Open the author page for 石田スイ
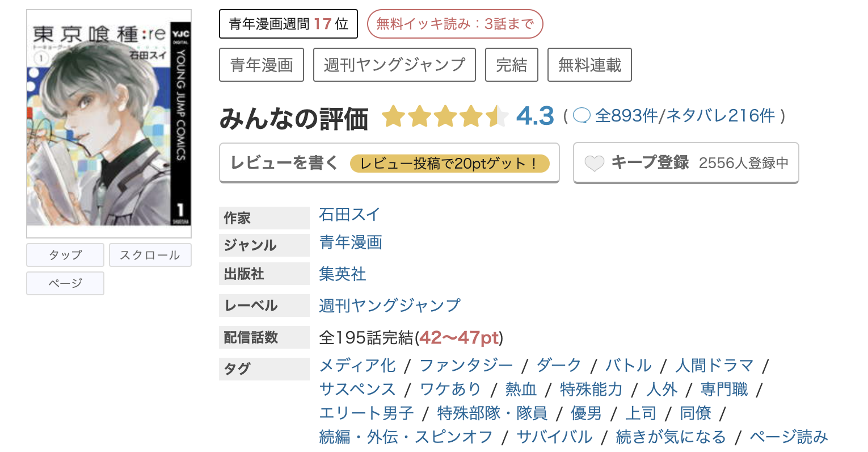The height and width of the screenshot is (452, 868). tap(348, 215)
